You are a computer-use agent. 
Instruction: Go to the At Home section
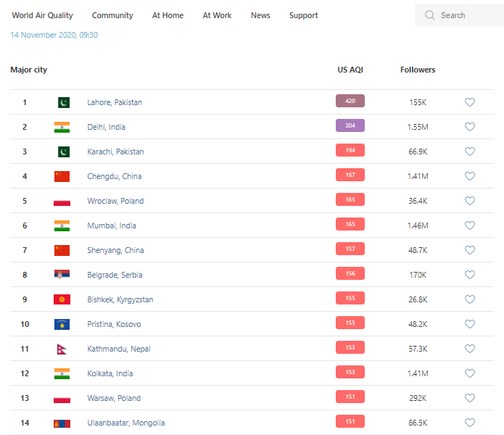[x=168, y=15]
